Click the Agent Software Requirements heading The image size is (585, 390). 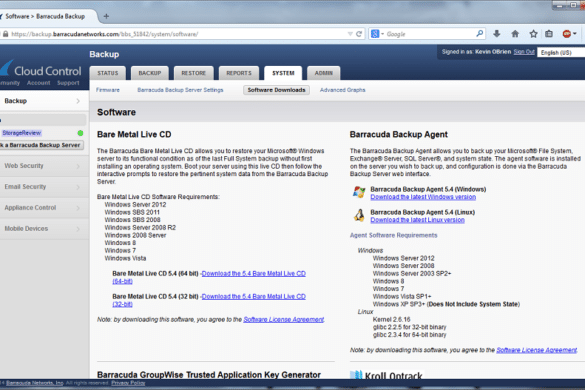pyautogui.click(x=394, y=235)
